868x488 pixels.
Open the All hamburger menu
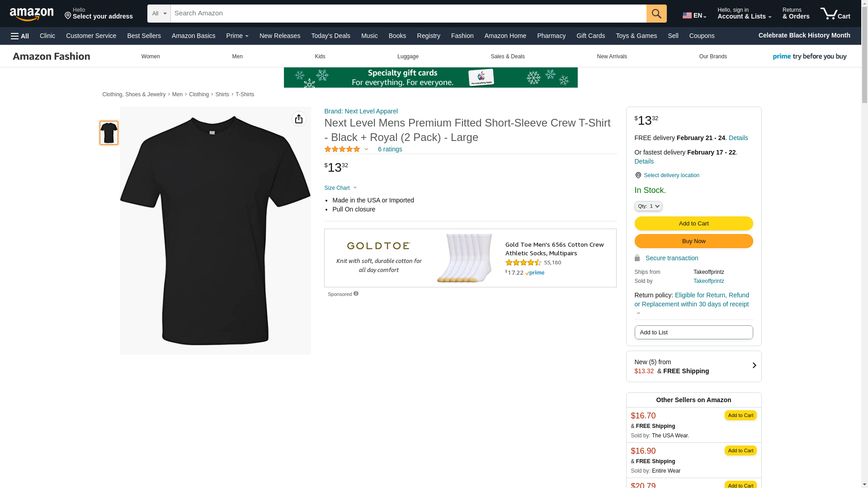coord(20,36)
